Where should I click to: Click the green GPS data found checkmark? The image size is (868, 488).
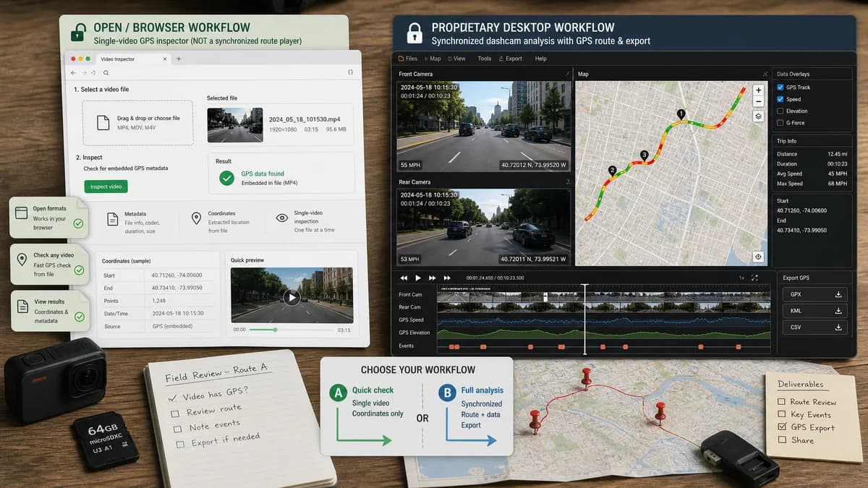[227, 177]
